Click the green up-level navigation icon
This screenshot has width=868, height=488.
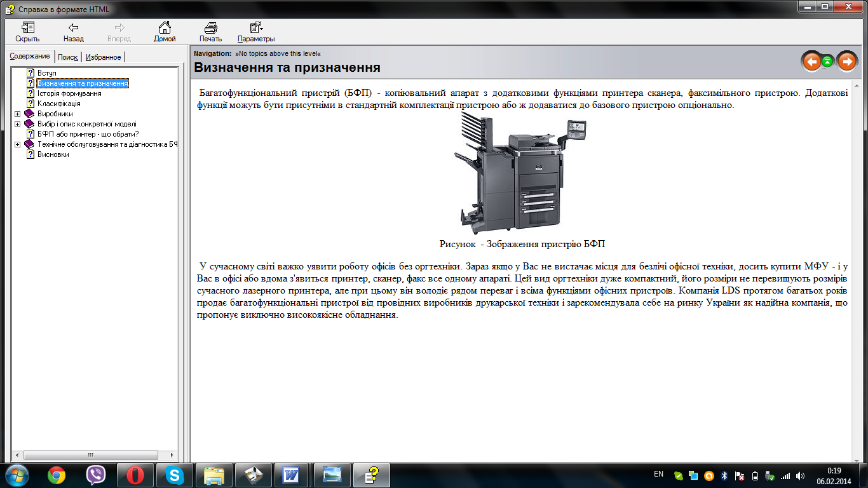coord(827,62)
